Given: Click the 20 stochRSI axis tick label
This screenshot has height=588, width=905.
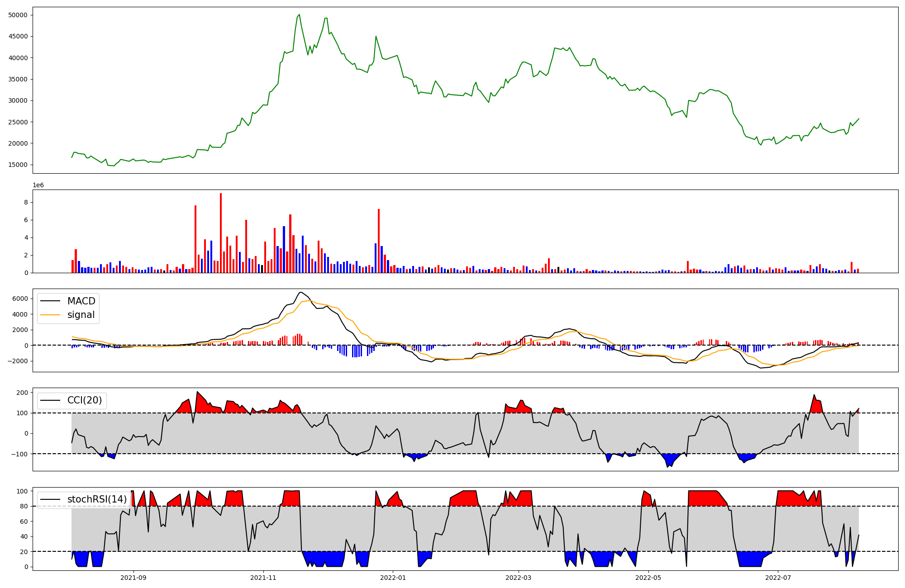Looking at the screenshot, I should pyautogui.click(x=24, y=552).
